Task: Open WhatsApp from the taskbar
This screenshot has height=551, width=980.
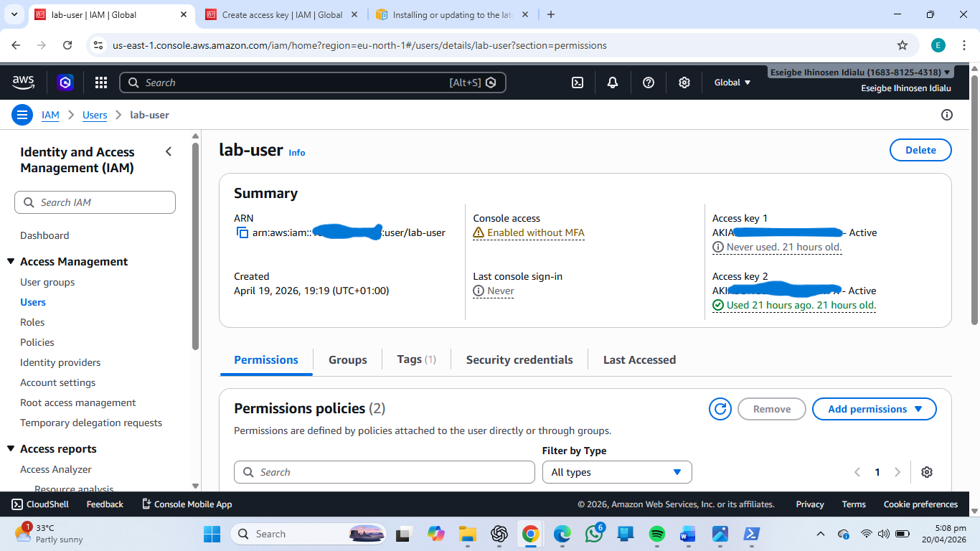Action: tap(594, 534)
